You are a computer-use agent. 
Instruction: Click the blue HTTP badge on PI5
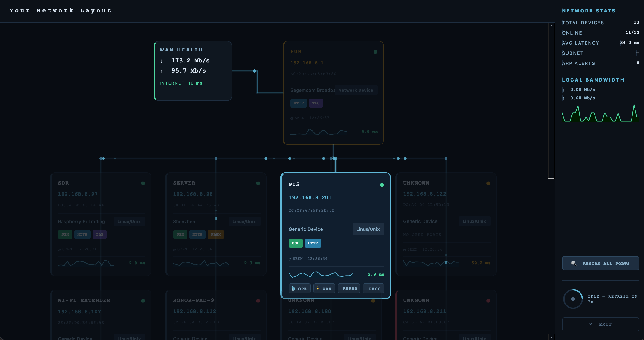coord(313,243)
